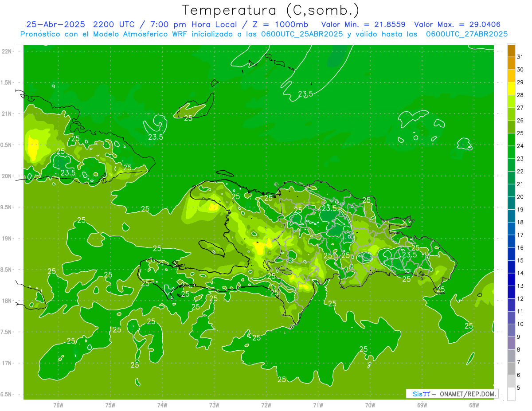Screen dimensions: 532x411
Task: Click the longitude axis label '74W'
Action: click(x=162, y=405)
